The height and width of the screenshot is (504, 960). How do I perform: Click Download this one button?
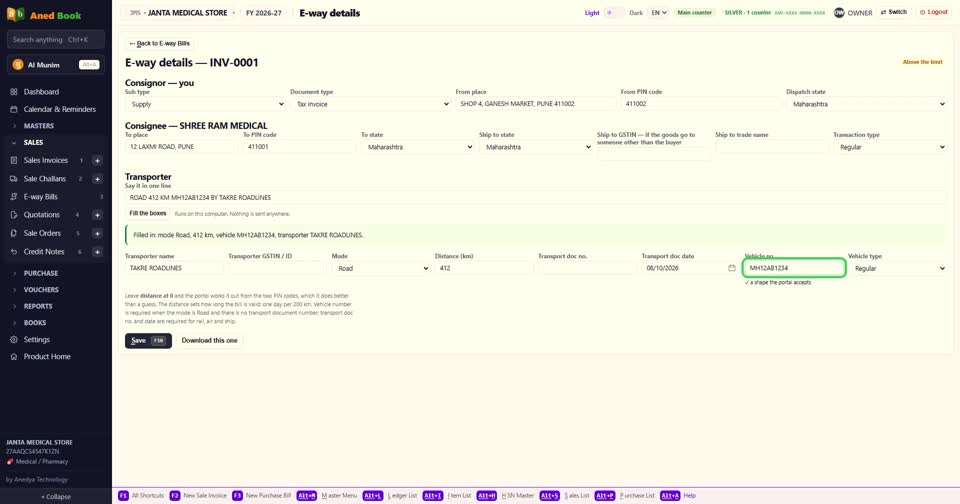click(209, 340)
